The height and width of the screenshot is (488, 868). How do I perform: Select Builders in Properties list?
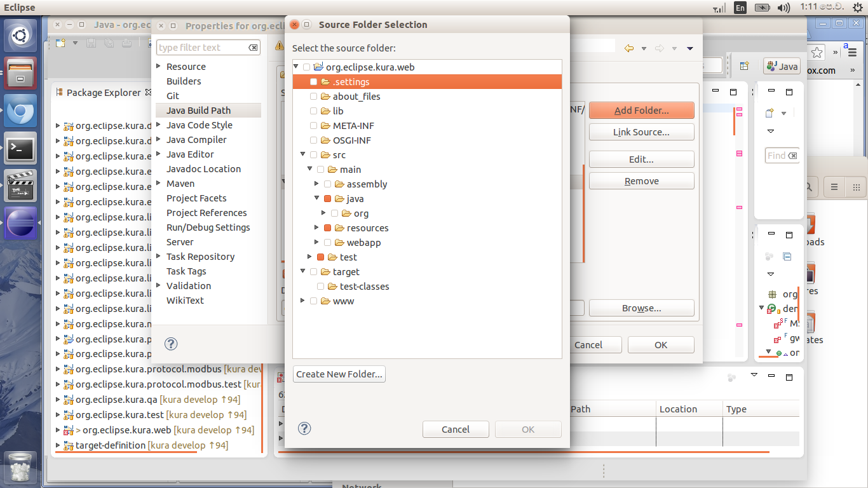184,81
